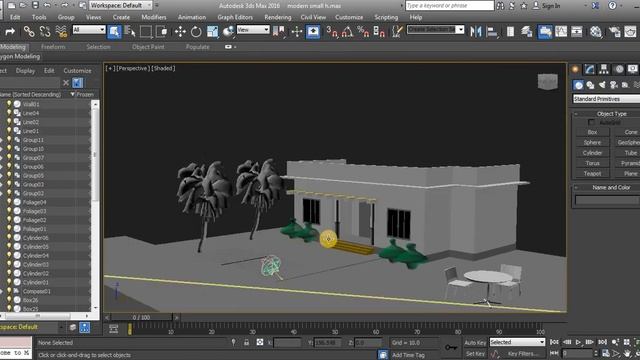
Task: Click the Box primitive button
Action: coord(592,132)
